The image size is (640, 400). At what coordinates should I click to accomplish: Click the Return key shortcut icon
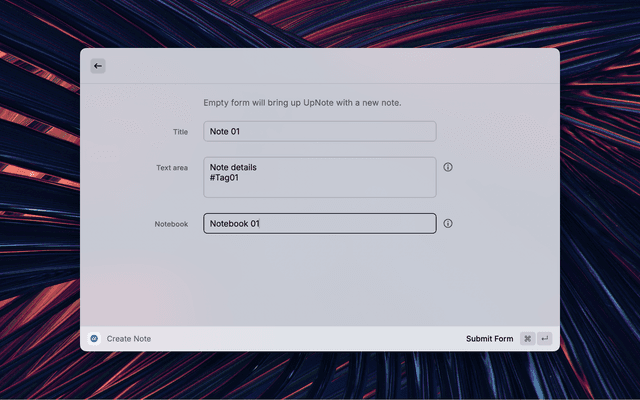[545, 339]
